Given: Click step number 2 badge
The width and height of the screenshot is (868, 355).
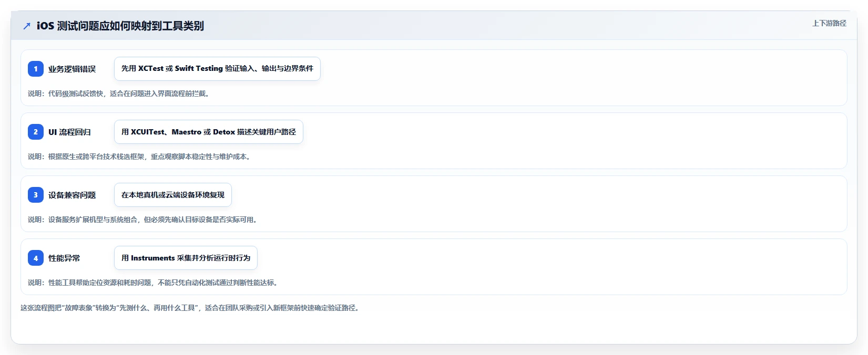Looking at the screenshot, I should [36, 132].
